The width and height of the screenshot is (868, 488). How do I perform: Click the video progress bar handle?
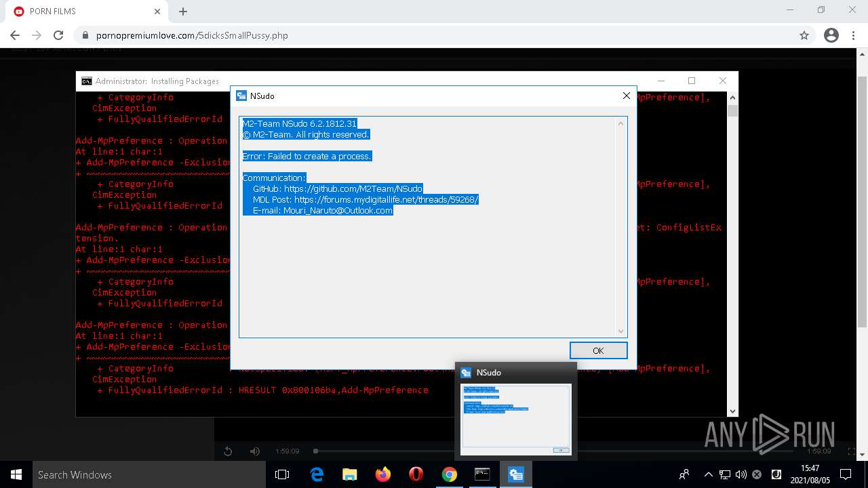click(315, 451)
